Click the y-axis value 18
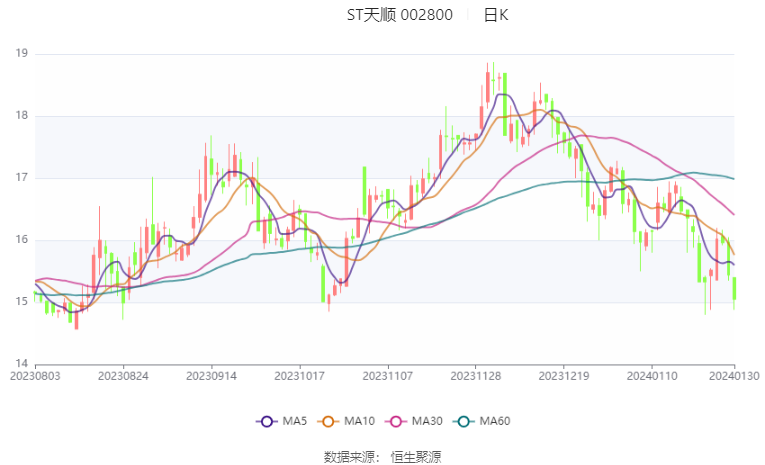765x465 pixels. [x=21, y=116]
